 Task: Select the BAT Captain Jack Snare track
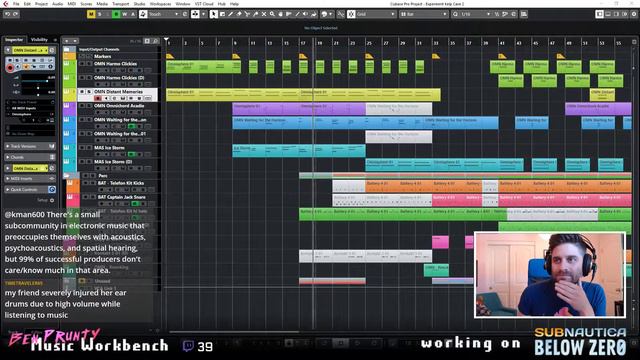[x=122, y=197]
